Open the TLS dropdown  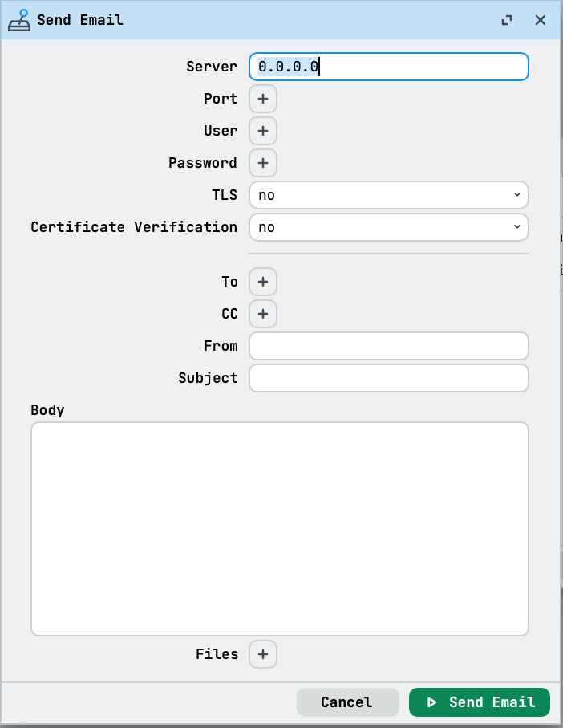point(389,195)
